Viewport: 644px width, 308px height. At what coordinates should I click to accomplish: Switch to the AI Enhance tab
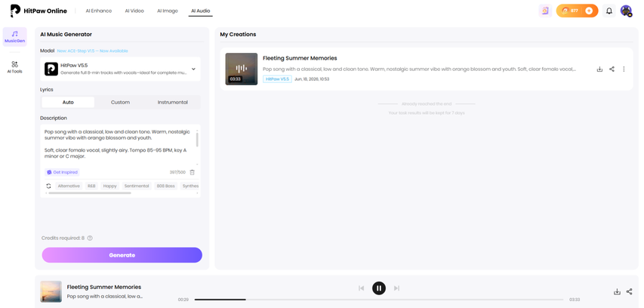[x=99, y=11]
